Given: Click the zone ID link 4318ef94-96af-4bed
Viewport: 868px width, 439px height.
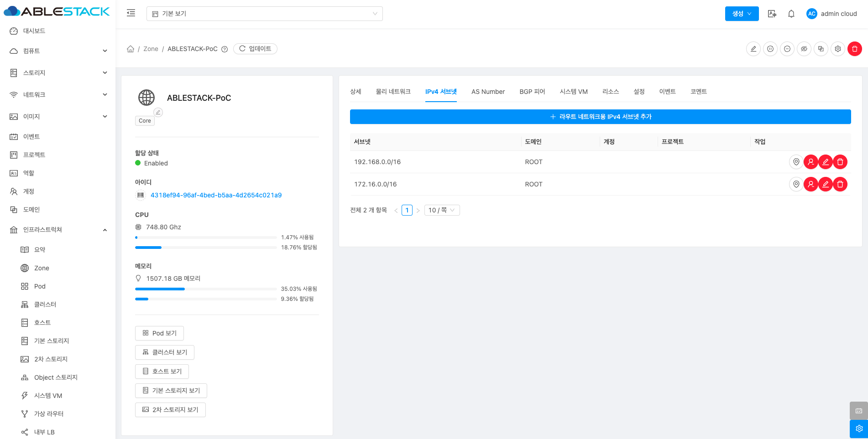Looking at the screenshot, I should click(216, 195).
